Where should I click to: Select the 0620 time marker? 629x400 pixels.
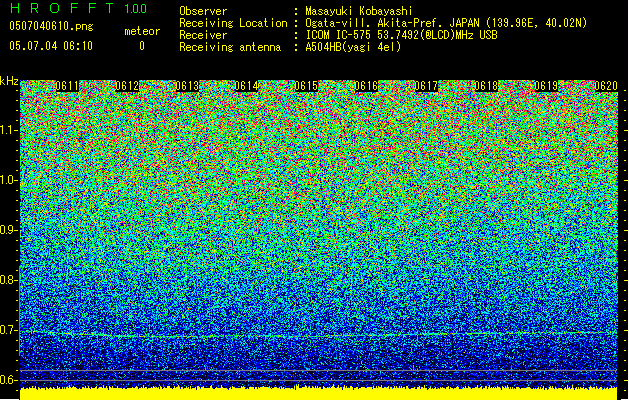(x=606, y=86)
